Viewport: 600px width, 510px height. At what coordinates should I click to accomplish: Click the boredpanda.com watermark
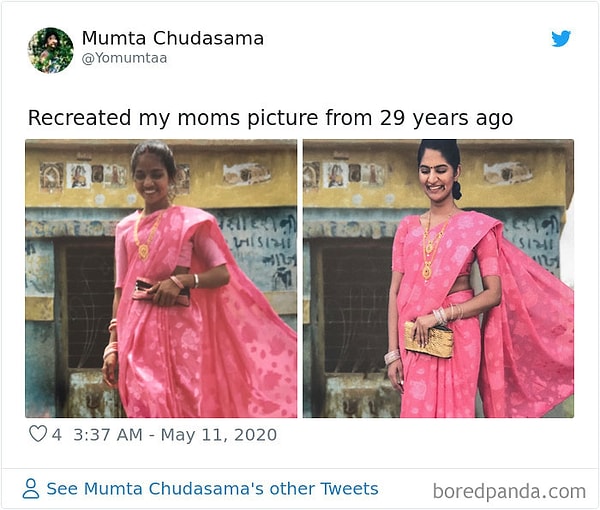coord(509,491)
